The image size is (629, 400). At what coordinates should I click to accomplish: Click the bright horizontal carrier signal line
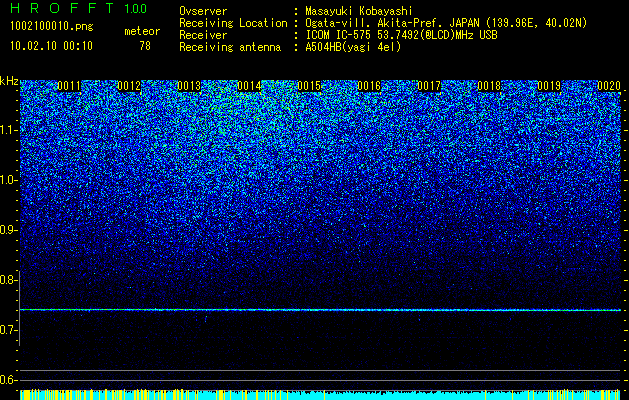point(321,310)
